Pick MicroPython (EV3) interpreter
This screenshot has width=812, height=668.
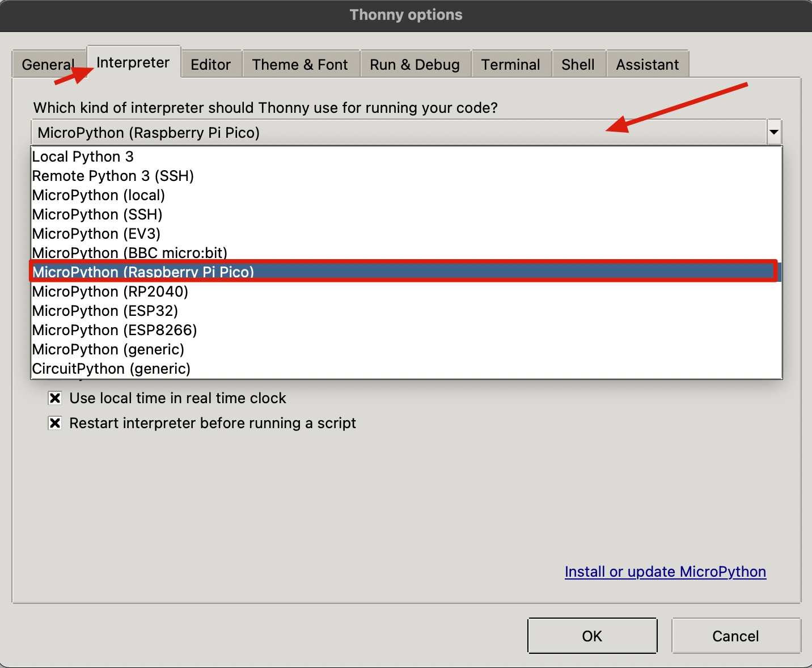(96, 234)
